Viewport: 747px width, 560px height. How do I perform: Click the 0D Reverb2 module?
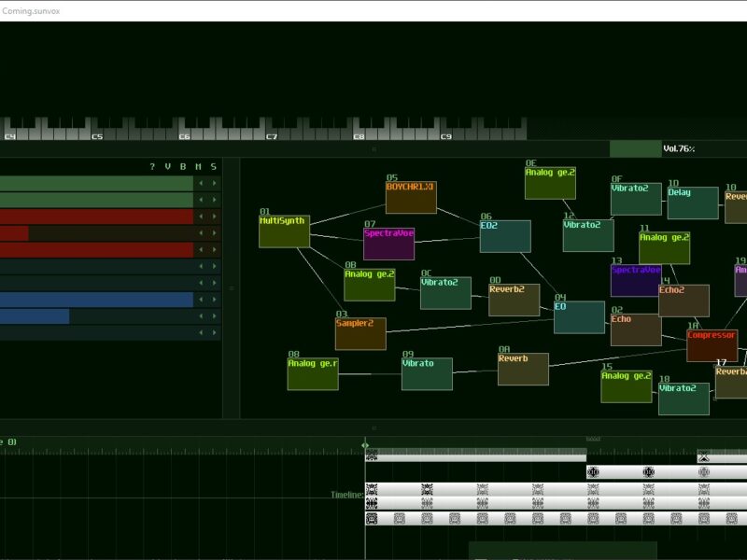point(514,300)
